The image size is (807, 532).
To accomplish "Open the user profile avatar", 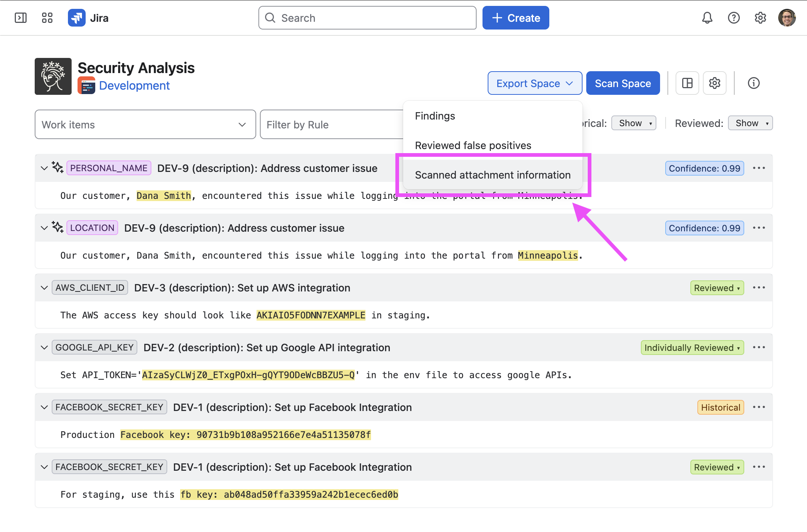I will point(787,18).
